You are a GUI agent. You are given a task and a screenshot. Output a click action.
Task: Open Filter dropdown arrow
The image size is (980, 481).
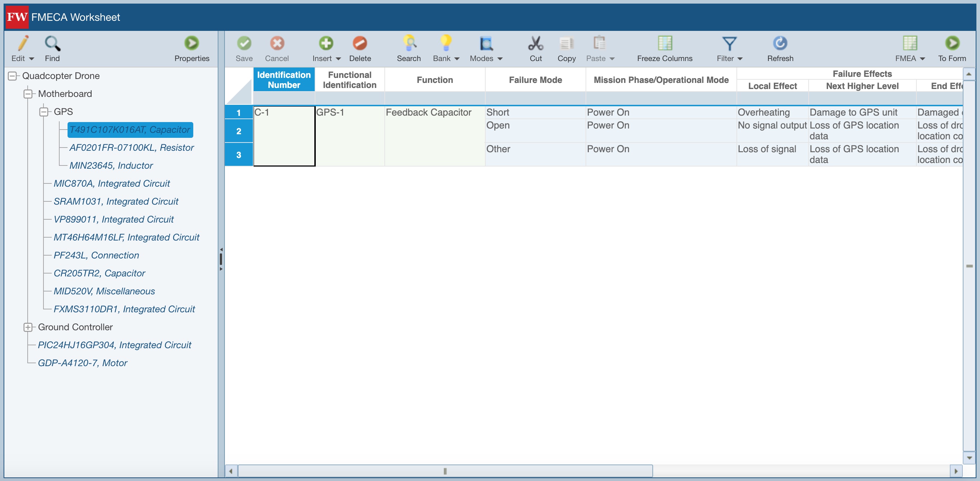click(x=740, y=59)
